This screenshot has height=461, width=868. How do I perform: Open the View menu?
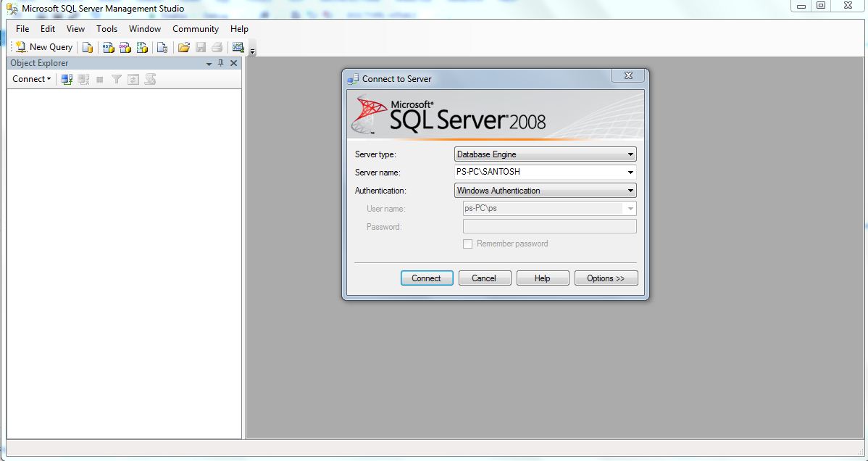click(76, 29)
